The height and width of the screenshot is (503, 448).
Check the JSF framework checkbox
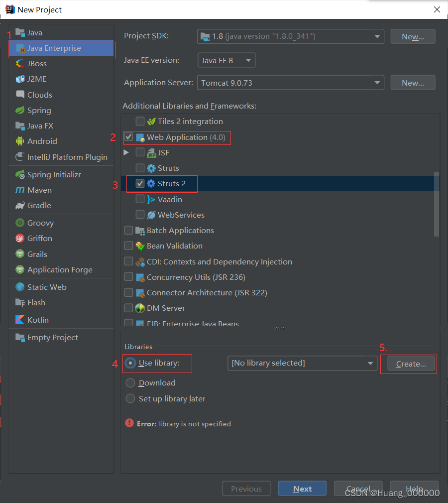coord(140,152)
